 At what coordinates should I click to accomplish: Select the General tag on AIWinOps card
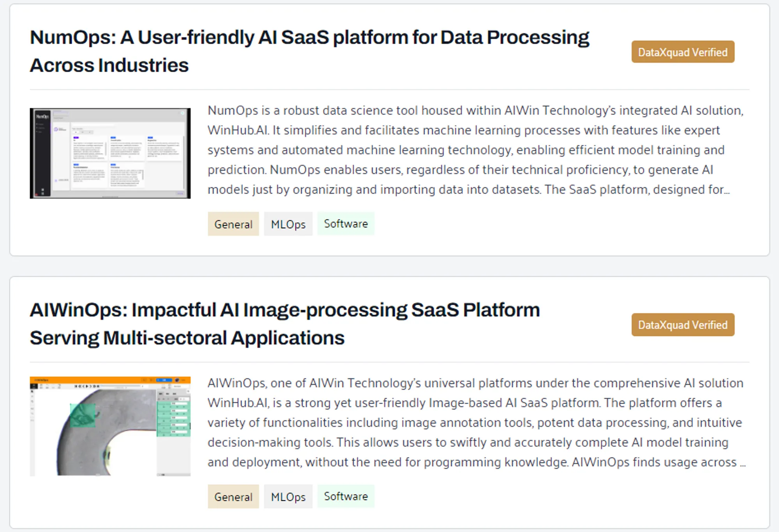pyautogui.click(x=233, y=497)
